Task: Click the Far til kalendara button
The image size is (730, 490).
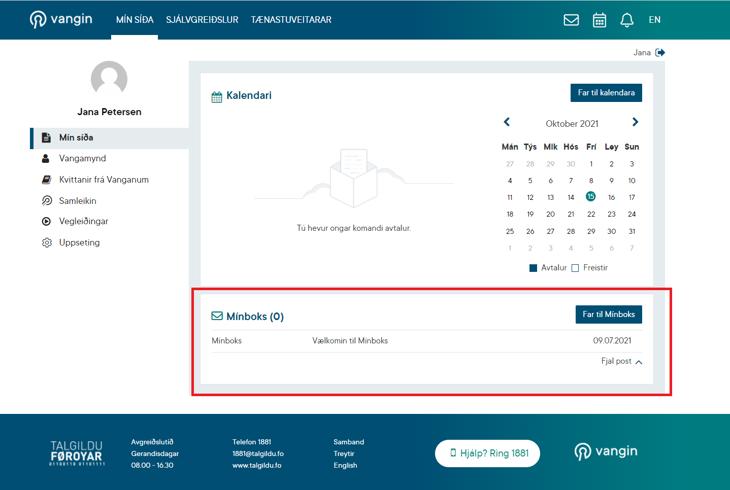Action: (x=606, y=93)
